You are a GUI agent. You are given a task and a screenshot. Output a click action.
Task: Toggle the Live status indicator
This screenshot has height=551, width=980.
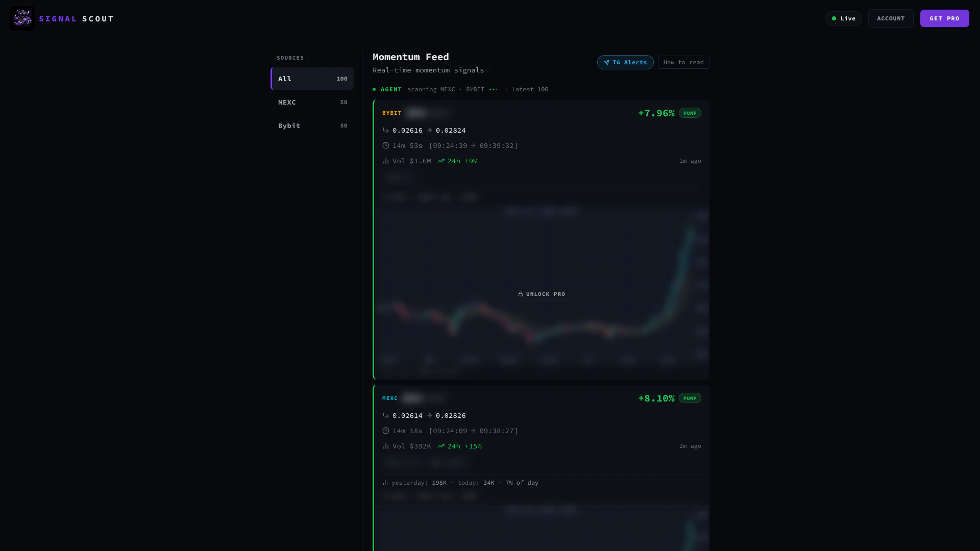(843, 18)
